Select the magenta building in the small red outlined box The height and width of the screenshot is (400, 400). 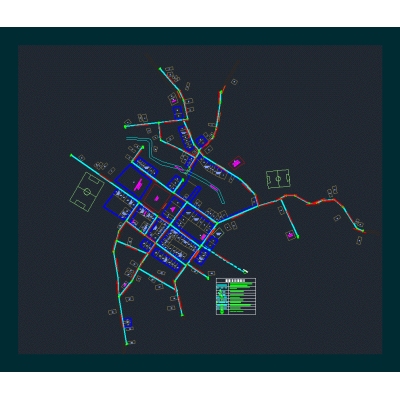(x=236, y=163)
